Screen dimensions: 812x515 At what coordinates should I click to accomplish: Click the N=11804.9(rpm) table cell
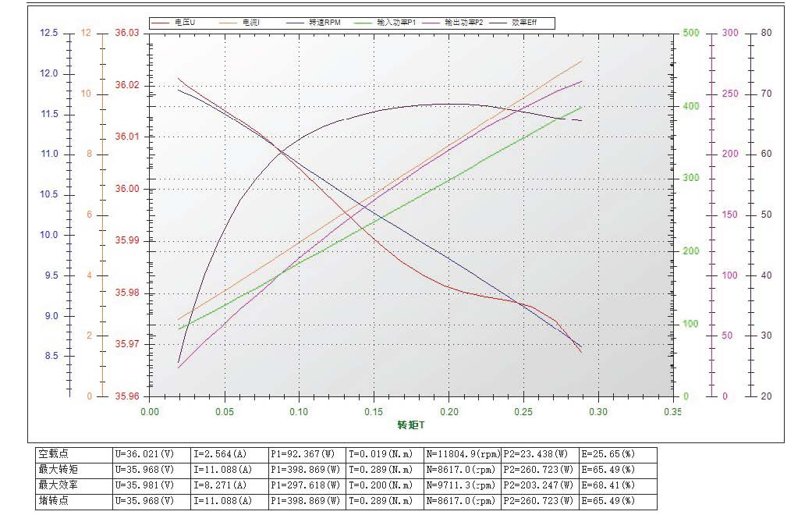point(462,453)
